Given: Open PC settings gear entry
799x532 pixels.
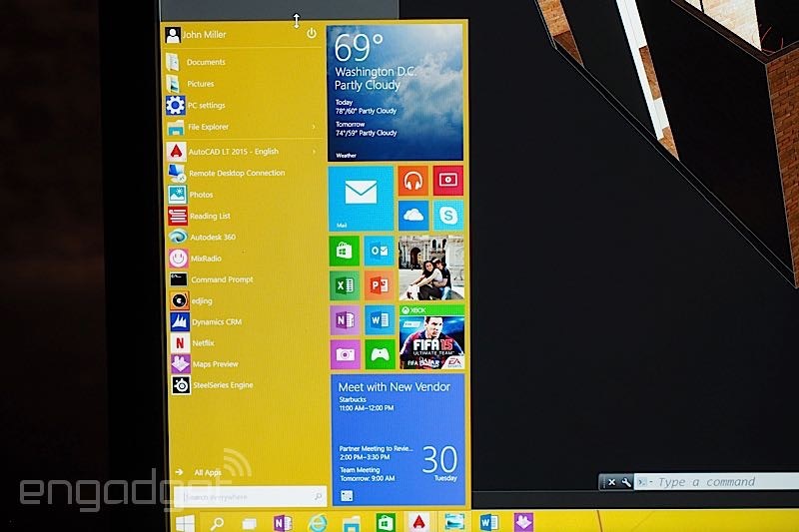Looking at the screenshot, I should tap(196, 106).
